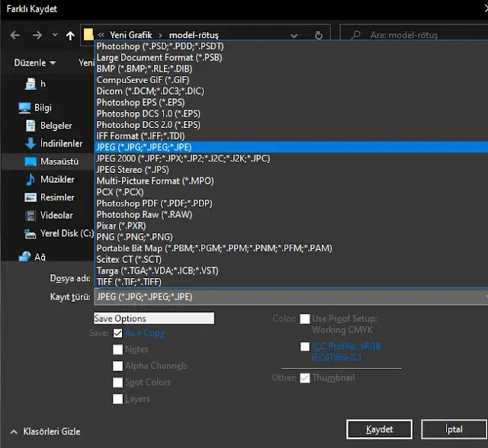Image resolution: width=488 pixels, height=448 pixels.
Task: Choose Pixar (*.PXR) format
Action: (291, 226)
